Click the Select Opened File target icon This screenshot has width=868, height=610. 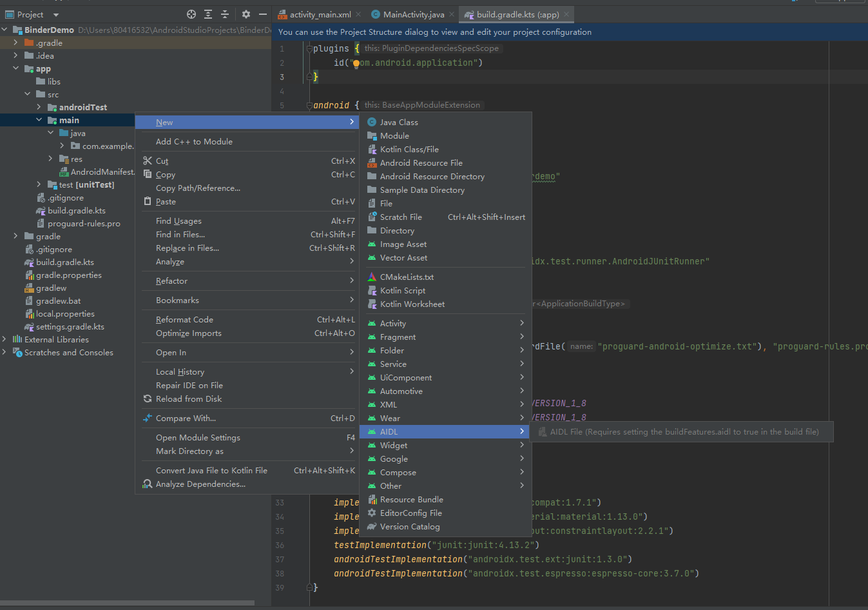pyautogui.click(x=191, y=14)
